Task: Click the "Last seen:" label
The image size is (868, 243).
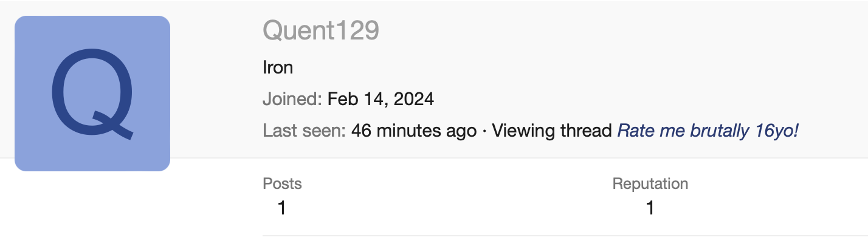Action: tap(304, 131)
